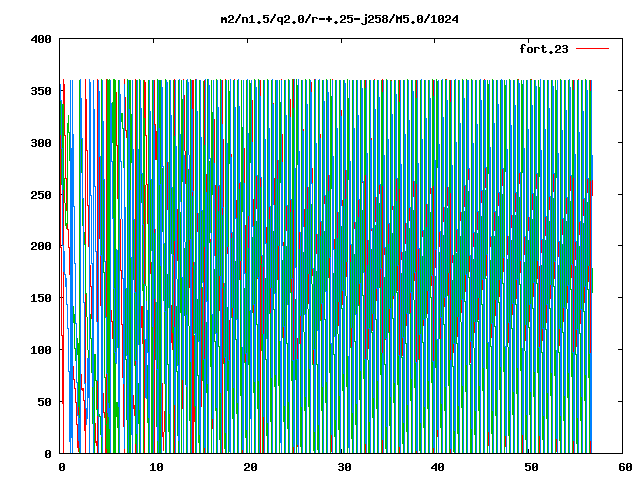This screenshot has width=640, height=480.
Task: Click the x-axis label 50
Action: click(531, 467)
